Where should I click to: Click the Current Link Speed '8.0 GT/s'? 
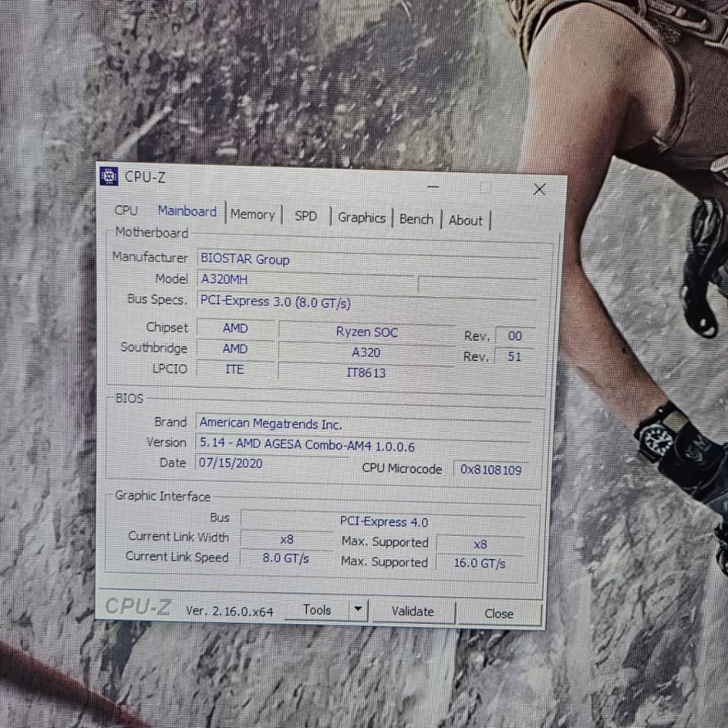286,558
